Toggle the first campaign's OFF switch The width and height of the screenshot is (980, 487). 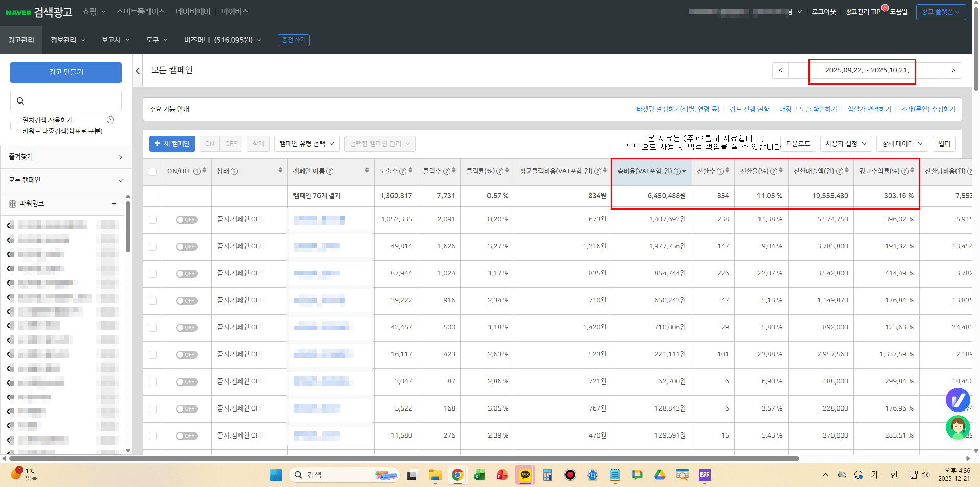pyautogui.click(x=186, y=220)
